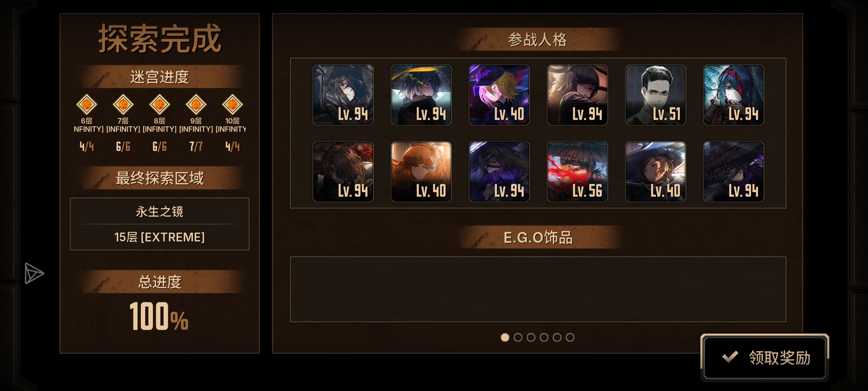Image resolution: width=868 pixels, height=391 pixels.
Task: Select the 7层 CLEAR diamond badge
Action: click(123, 104)
